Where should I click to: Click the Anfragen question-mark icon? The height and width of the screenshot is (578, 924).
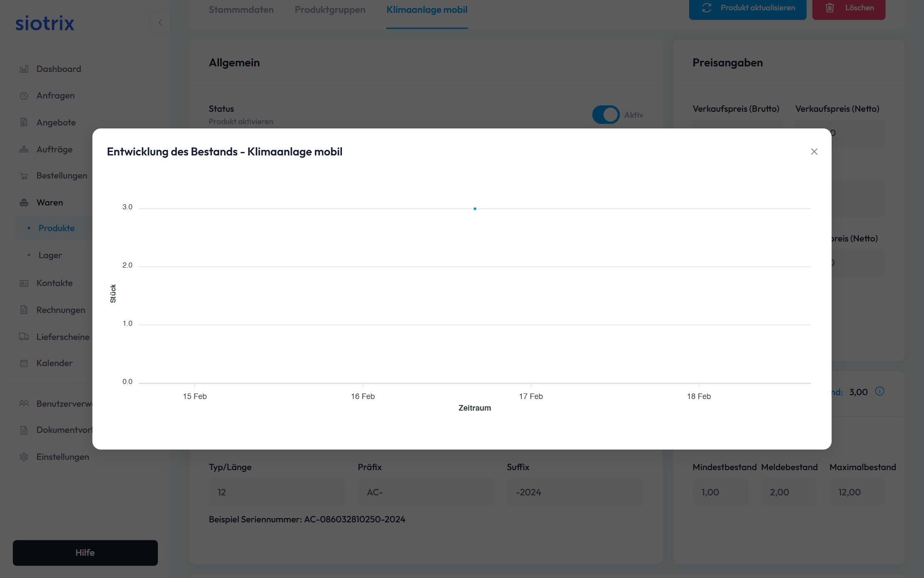tap(24, 96)
